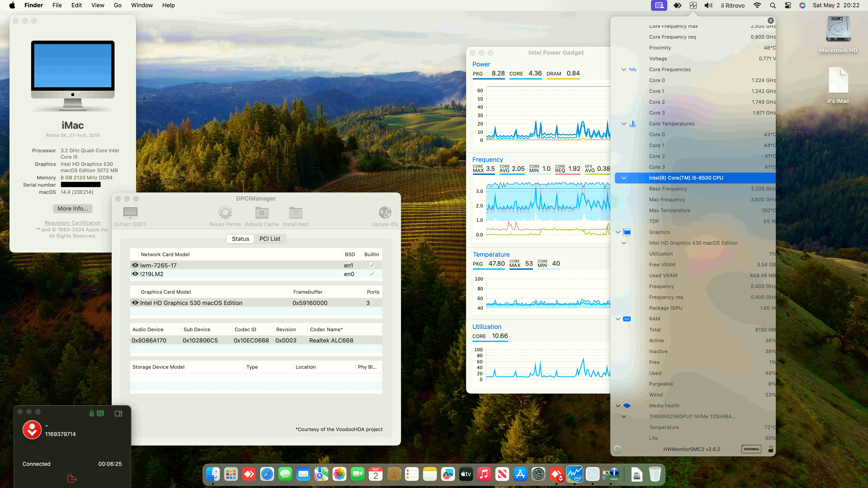The width and height of the screenshot is (868, 488).
Task: Open the File menu
Action: [x=57, y=5]
